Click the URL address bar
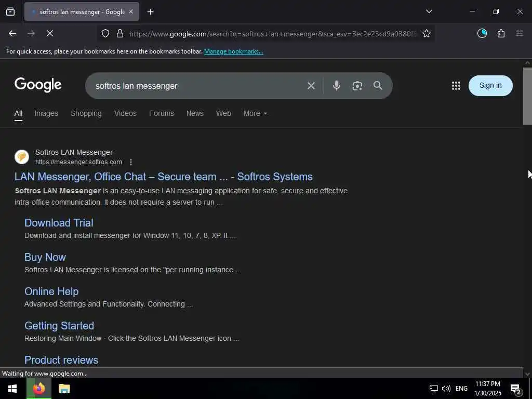Screen dimensions: 532x399 pos(272,34)
